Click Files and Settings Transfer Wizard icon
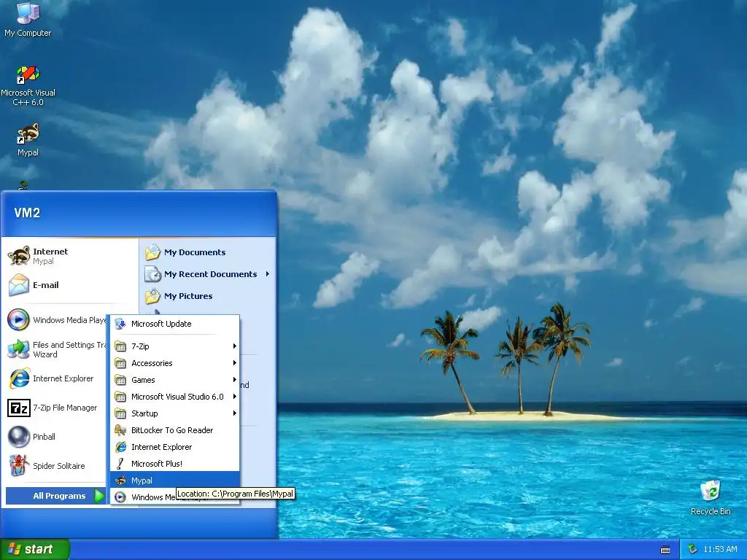This screenshot has width=747, height=560. pyautogui.click(x=18, y=349)
